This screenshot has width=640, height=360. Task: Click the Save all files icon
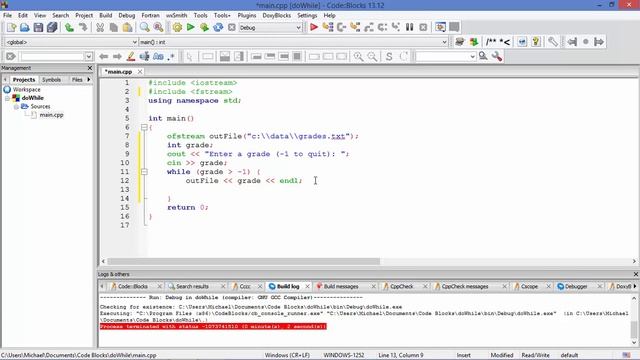[52, 27]
